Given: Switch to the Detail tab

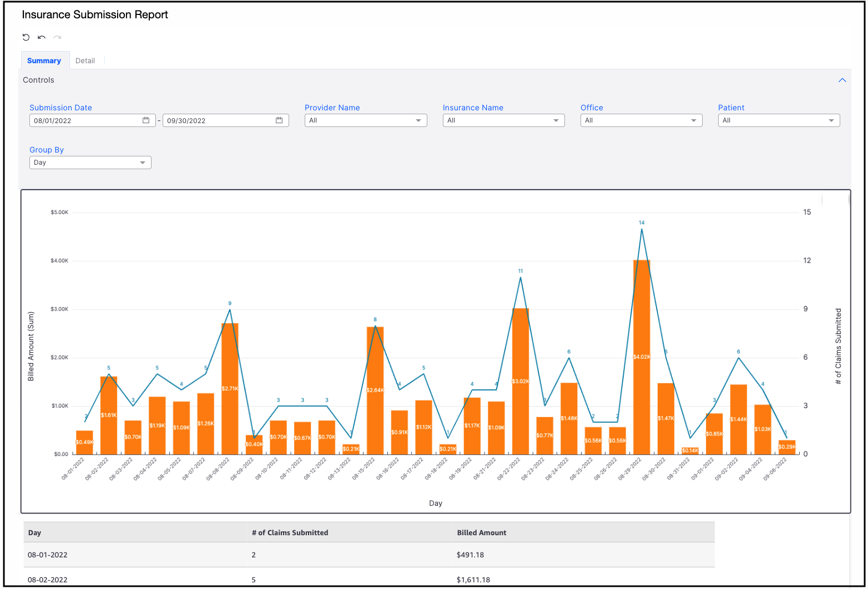Looking at the screenshot, I should point(85,60).
